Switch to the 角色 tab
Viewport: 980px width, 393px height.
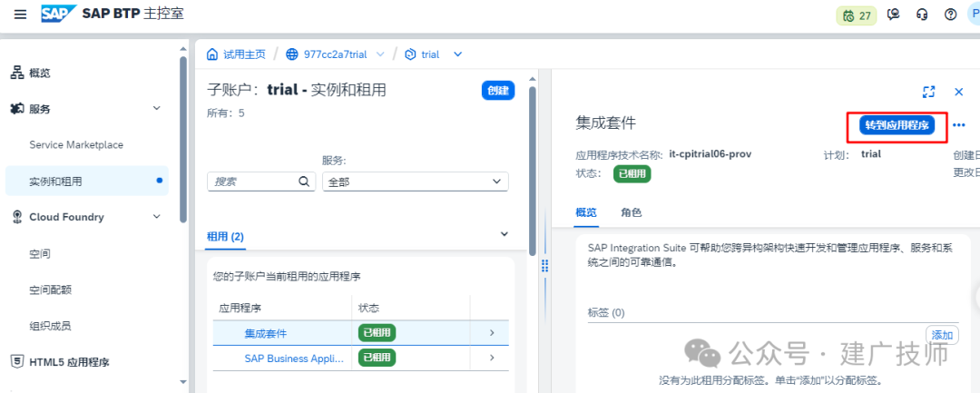pos(632,212)
